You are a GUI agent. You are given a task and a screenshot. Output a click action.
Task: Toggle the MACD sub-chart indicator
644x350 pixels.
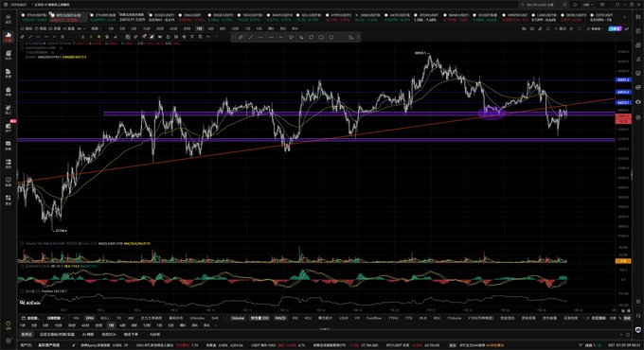(280, 318)
